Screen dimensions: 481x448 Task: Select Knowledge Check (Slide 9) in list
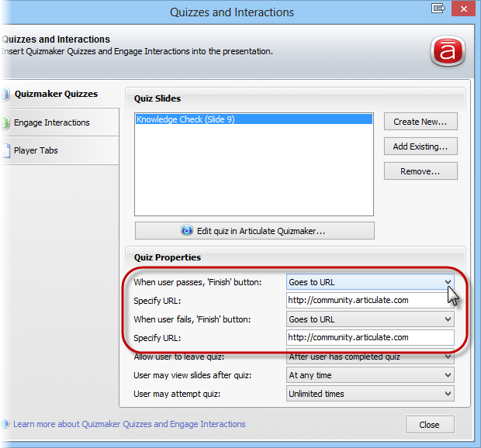click(x=254, y=119)
